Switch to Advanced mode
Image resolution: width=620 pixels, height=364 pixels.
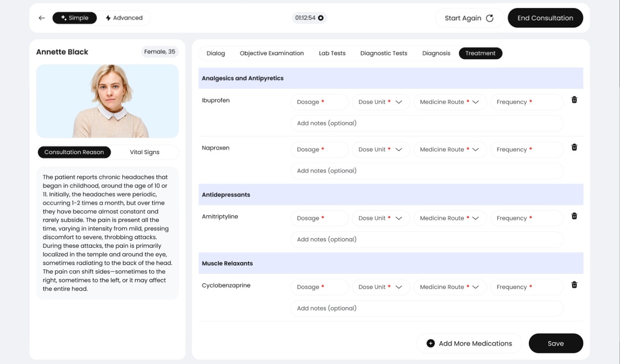tap(124, 18)
